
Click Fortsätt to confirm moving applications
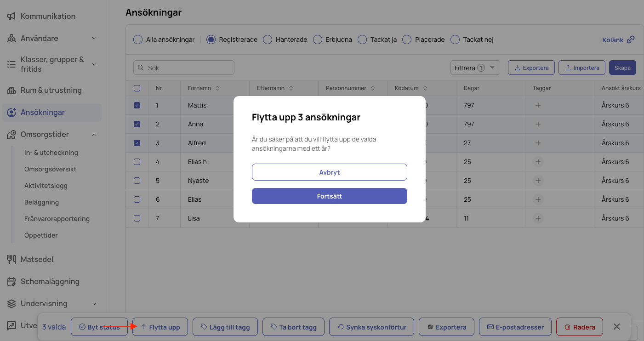(x=330, y=196)
